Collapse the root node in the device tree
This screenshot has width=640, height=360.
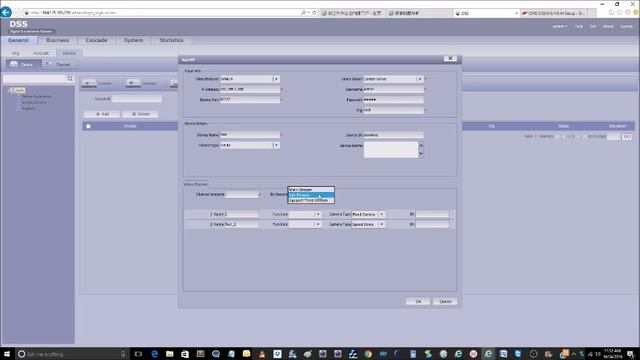tap(9, 90)
